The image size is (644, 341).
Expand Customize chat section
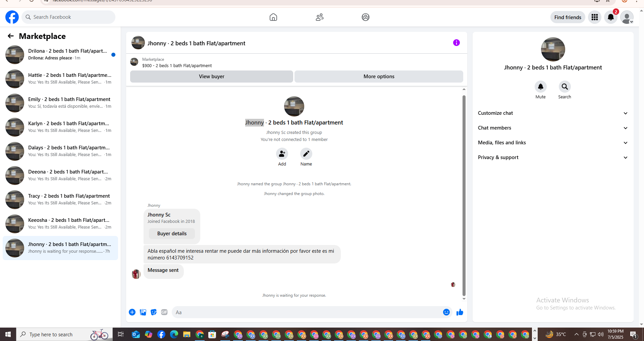[553, 113]
